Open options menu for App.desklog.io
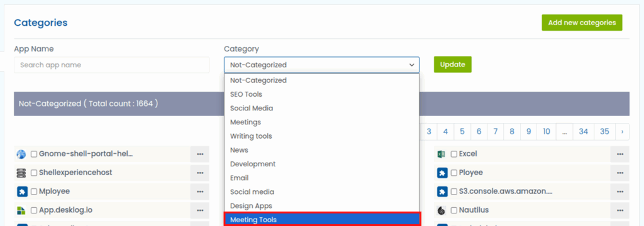 coord(200,210)
